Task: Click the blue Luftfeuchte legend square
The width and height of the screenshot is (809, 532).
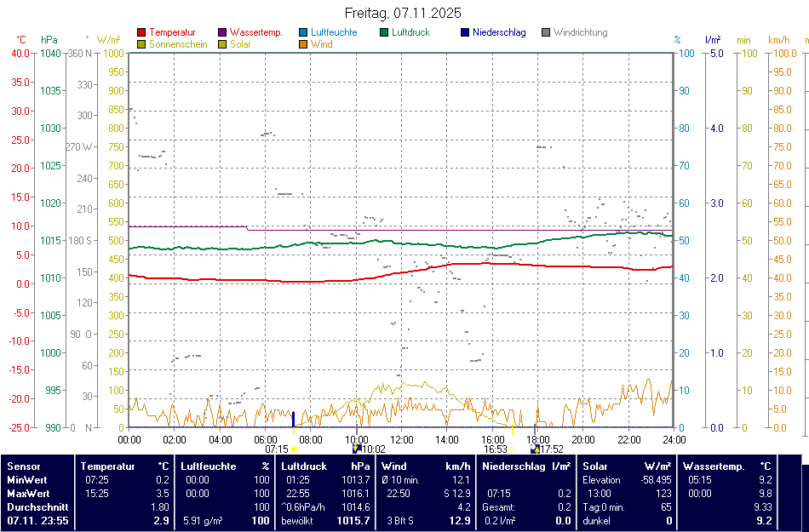Action: coord(303,33)
